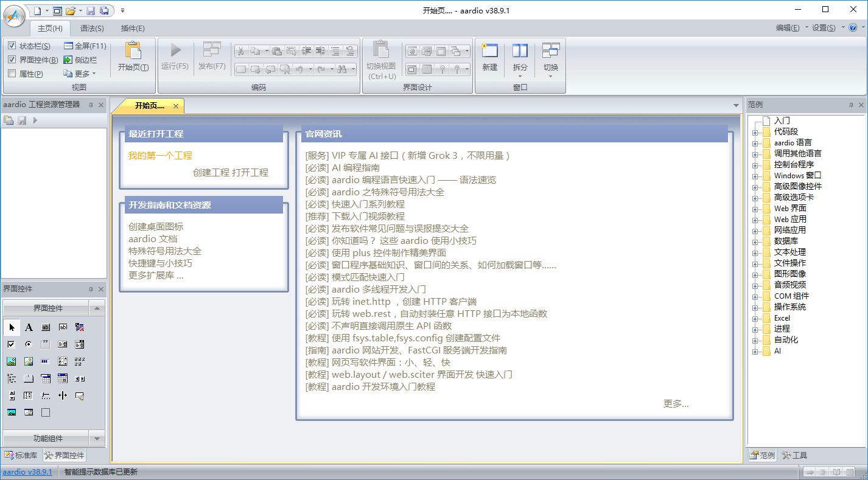This screenshot has height=480, width=868.
Task: Switch to the 标准库 bottom tab
Action: pyautogui.click(x=21, y=455)
